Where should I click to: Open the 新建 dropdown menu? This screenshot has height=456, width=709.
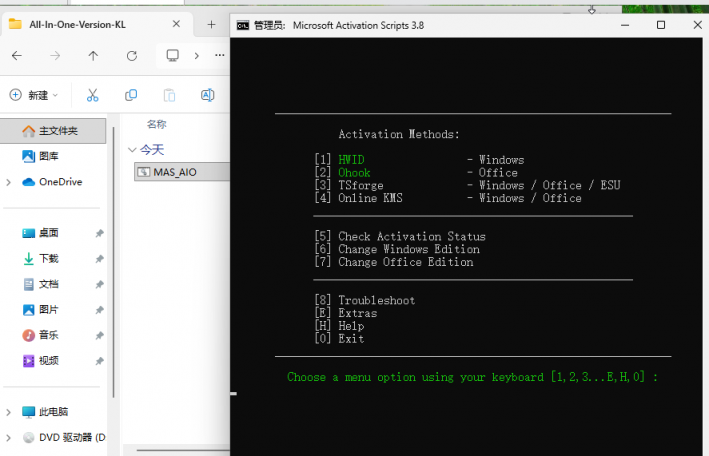[x=34, y=95]
